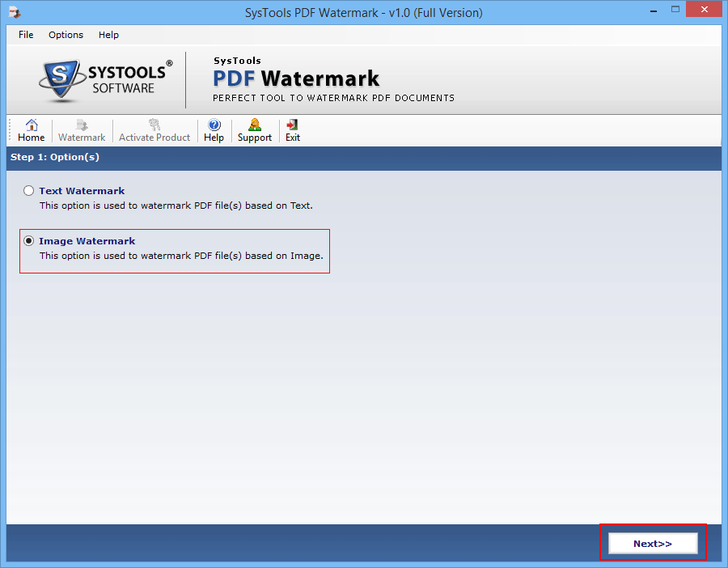The height and width of the screenshot is (568, 728).
Task: Open the File menu
Action: [26, 35]
